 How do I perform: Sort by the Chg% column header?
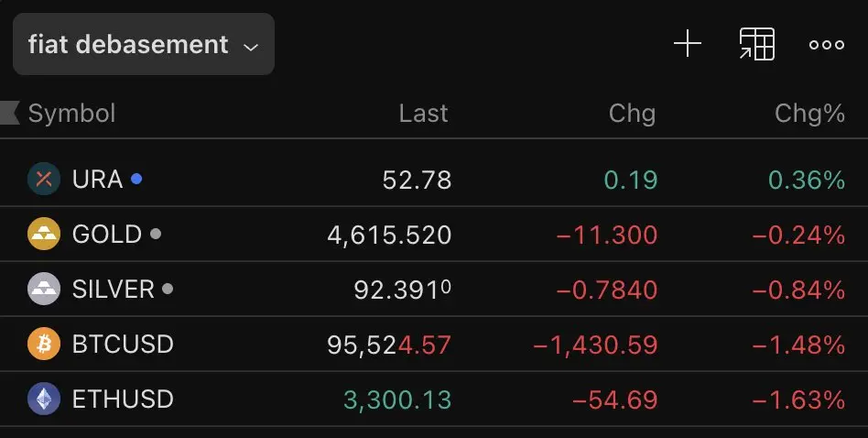pyautogui.click(x=809, y=113)
